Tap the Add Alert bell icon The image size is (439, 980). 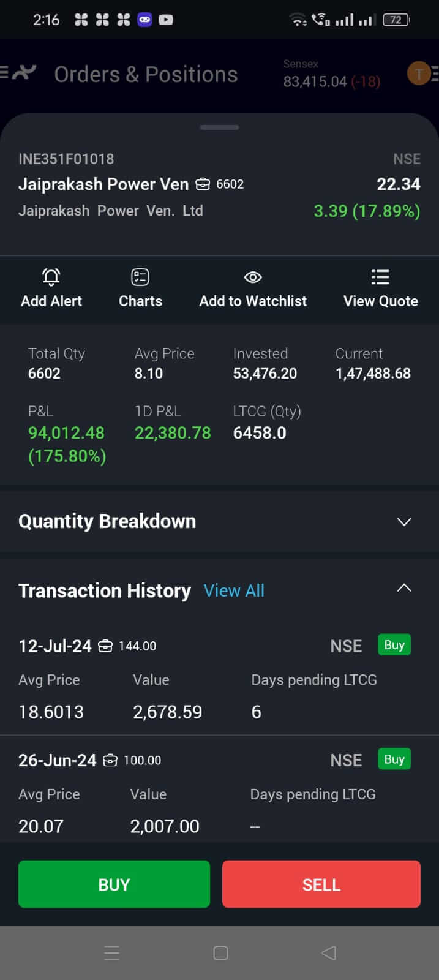click(51, 277)
